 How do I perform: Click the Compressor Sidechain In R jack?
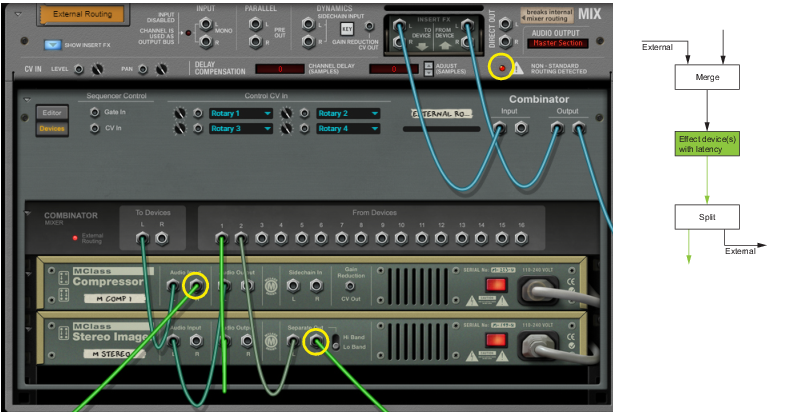pos(317,286)
